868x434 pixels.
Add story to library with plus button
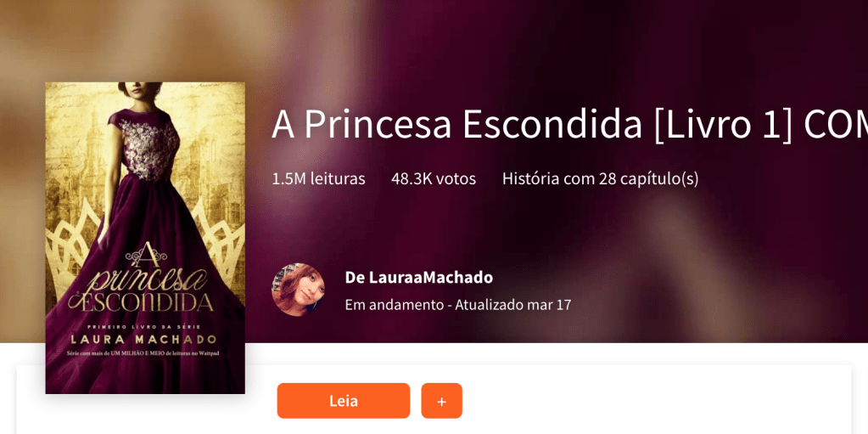click(x=441, y=401)
